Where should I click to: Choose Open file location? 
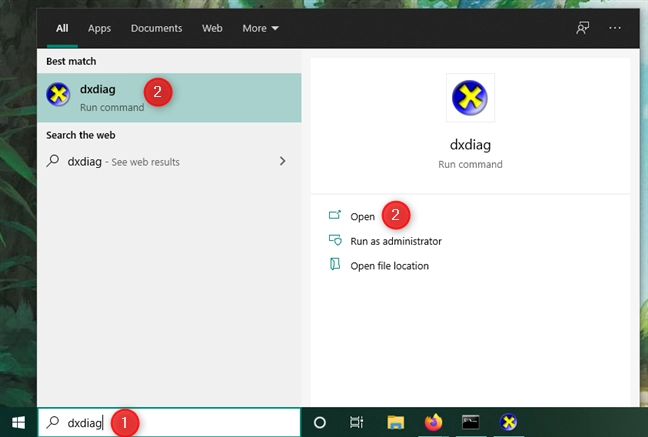point(389,266)
